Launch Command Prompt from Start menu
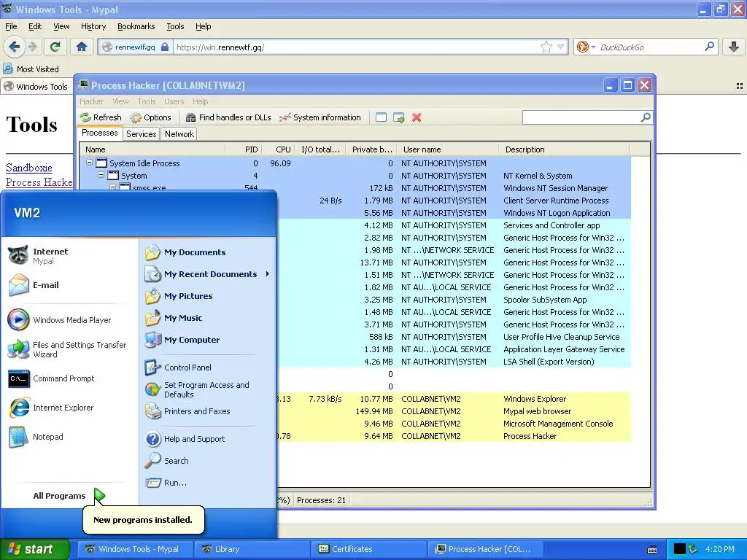 (x=52, y=378)
